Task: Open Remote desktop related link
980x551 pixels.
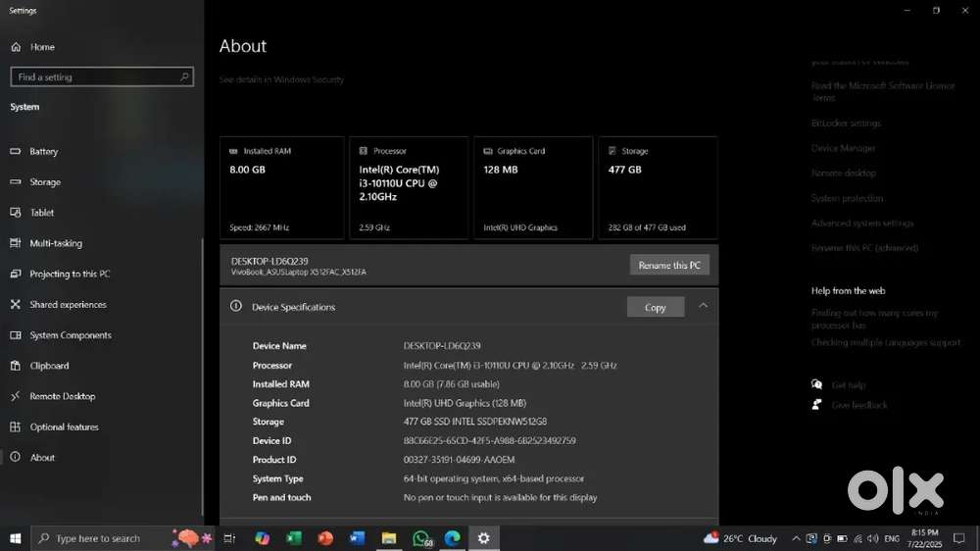Action: (843, 174)
